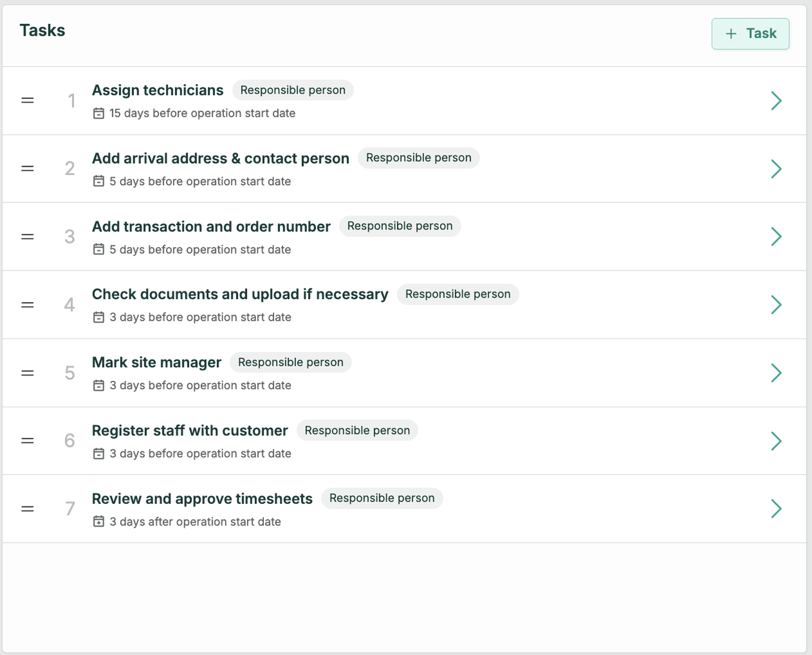
Task: Click the drag handle for Assign technicians
Action: point(27,100)
